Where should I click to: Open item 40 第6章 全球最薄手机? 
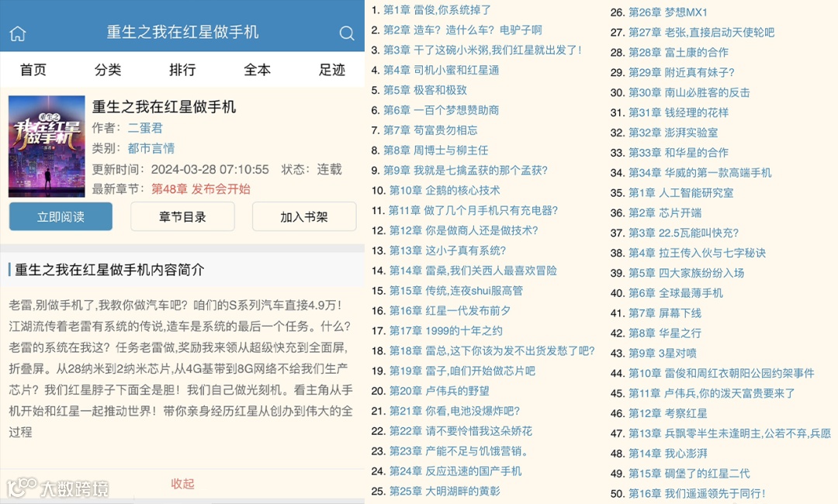click(x=676, y=293)
